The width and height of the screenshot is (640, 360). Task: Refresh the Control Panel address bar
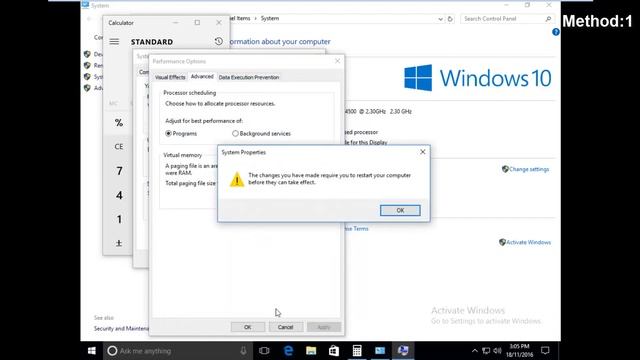point(450,19)
